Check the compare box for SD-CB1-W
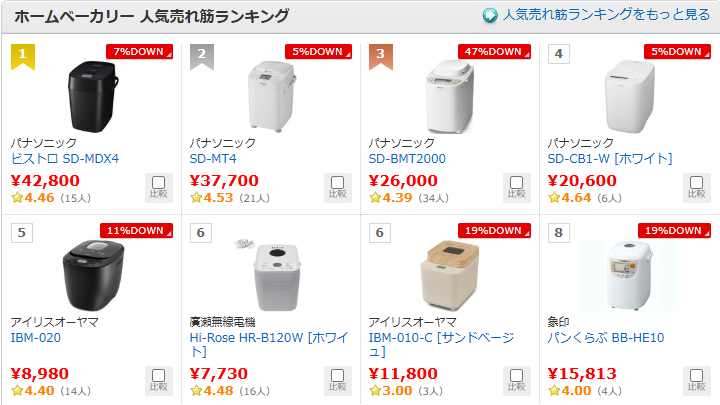This screenshot has width=720, height=405. [697, 188]
